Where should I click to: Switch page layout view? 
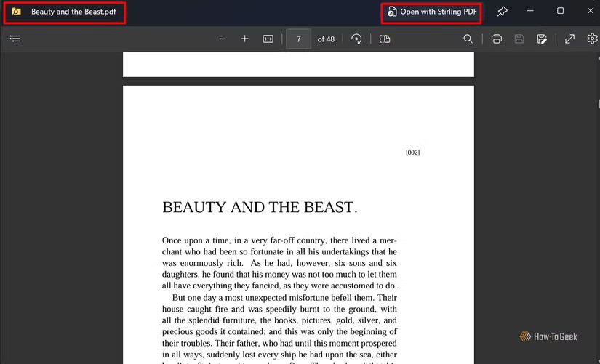click(x=385, y=39)
